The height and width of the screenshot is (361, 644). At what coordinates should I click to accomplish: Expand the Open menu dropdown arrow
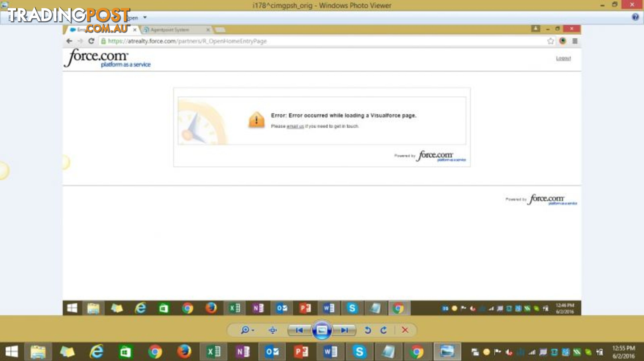point(145,17)
